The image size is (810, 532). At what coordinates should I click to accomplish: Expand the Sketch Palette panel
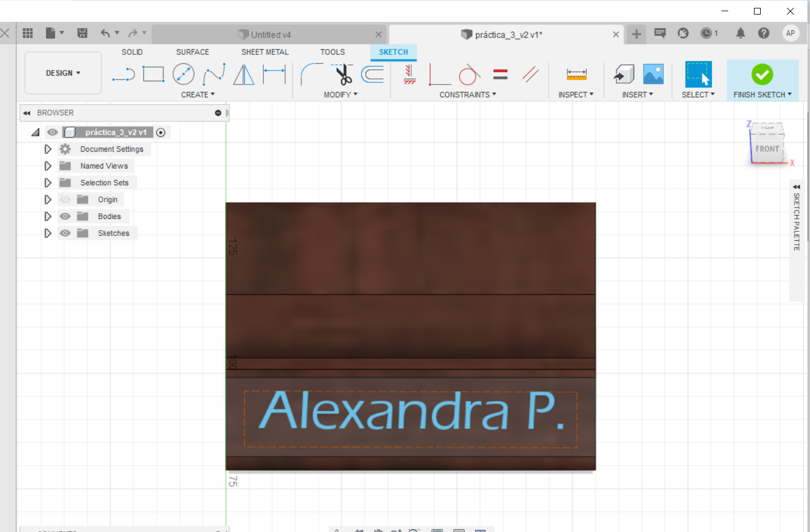coord(797,186)
